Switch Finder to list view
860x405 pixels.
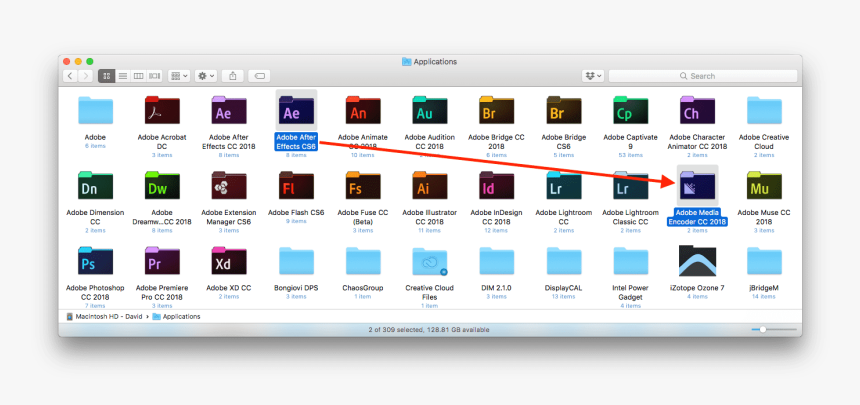(123, 76)
